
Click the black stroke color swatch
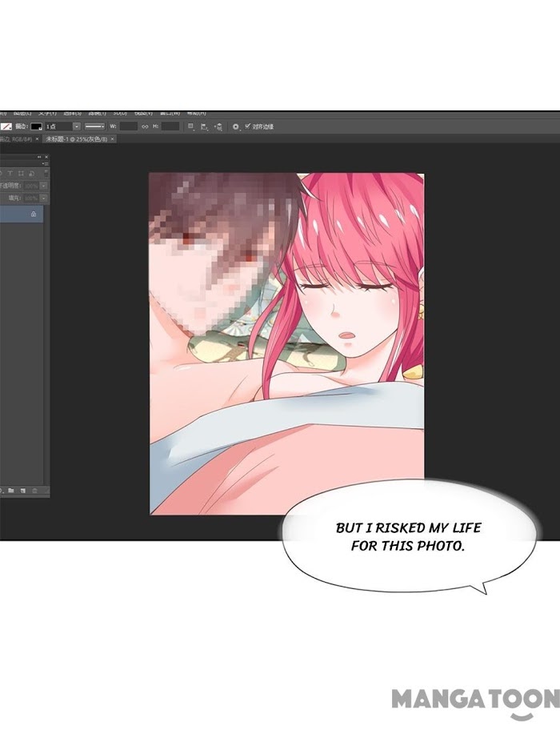(37, 126)
